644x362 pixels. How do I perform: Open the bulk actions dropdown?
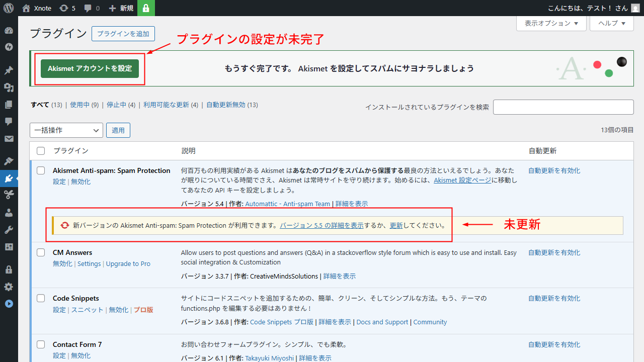tap(66, 130)
